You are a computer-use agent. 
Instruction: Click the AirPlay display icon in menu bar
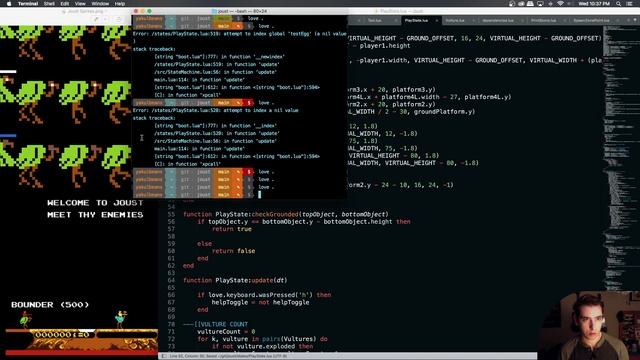[x=540, y=4]
